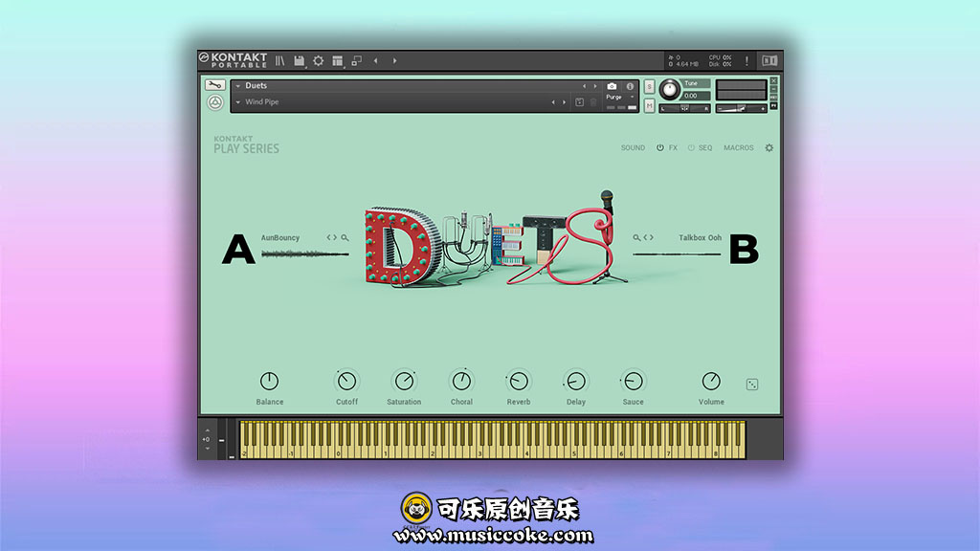The image size is (980, 551).
Task: Go to next instrument in top toolbar
Action: pyautogui.click(x=395, y=60)
